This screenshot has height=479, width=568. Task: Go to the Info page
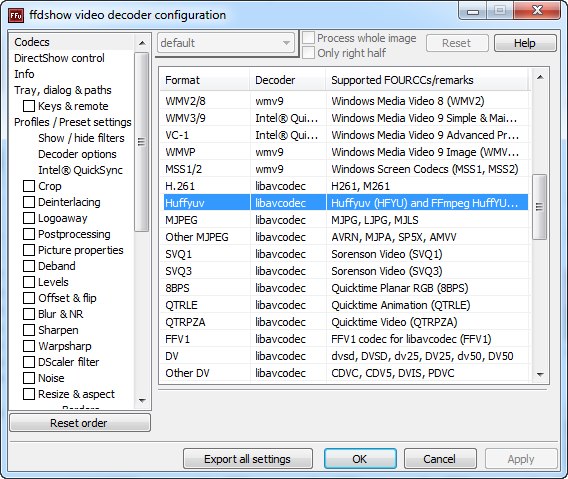click(x=24, y=74)
